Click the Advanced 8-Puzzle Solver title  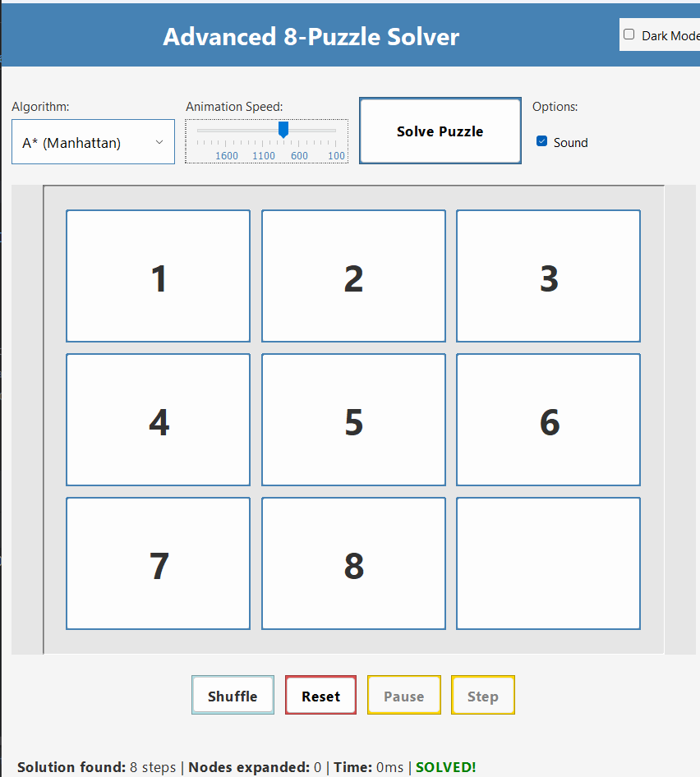(311, 37)
